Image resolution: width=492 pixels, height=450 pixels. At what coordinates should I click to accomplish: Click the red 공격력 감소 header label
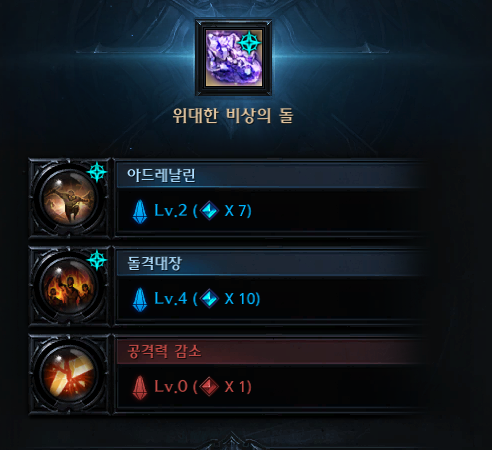click(x=164, y=351)
